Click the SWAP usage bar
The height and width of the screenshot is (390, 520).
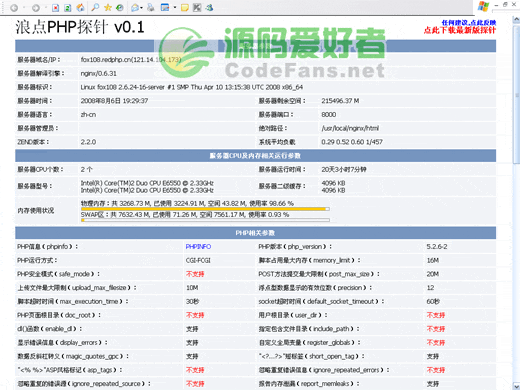(x=205, y=220)
